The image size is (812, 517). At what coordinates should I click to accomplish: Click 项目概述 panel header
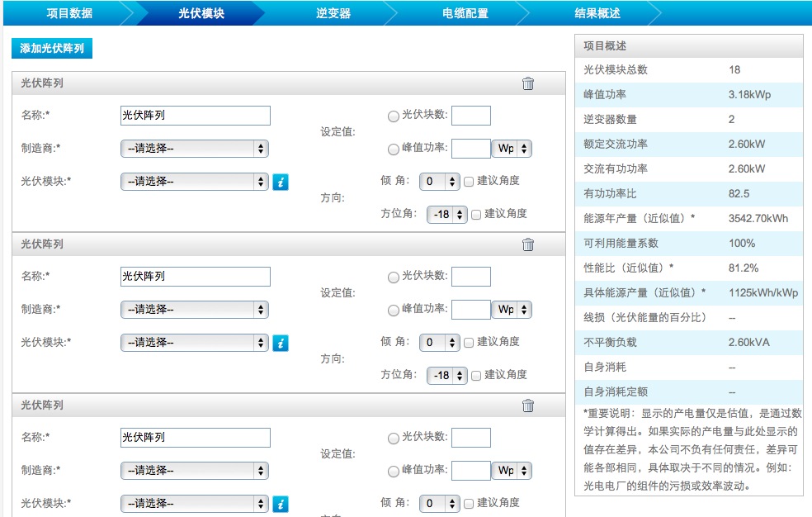[x=689, y=46]
